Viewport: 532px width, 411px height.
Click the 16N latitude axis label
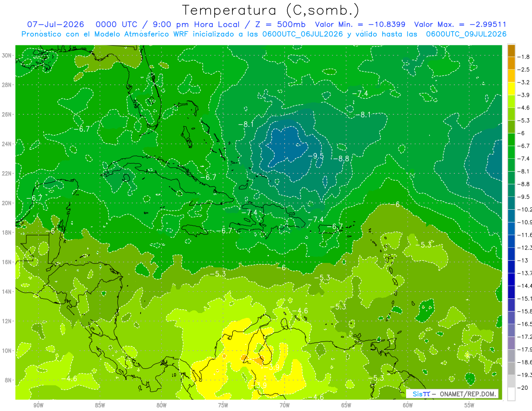pos(7,262)
